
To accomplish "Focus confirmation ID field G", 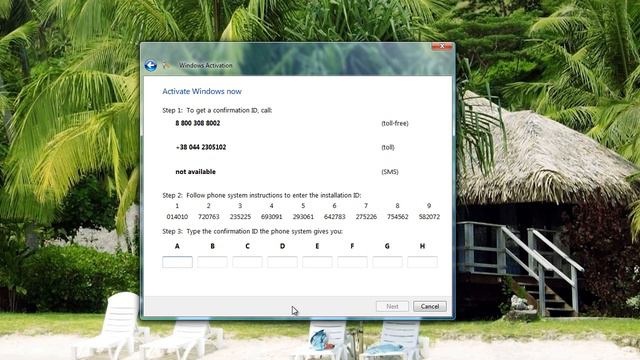I will coord(387,262).
